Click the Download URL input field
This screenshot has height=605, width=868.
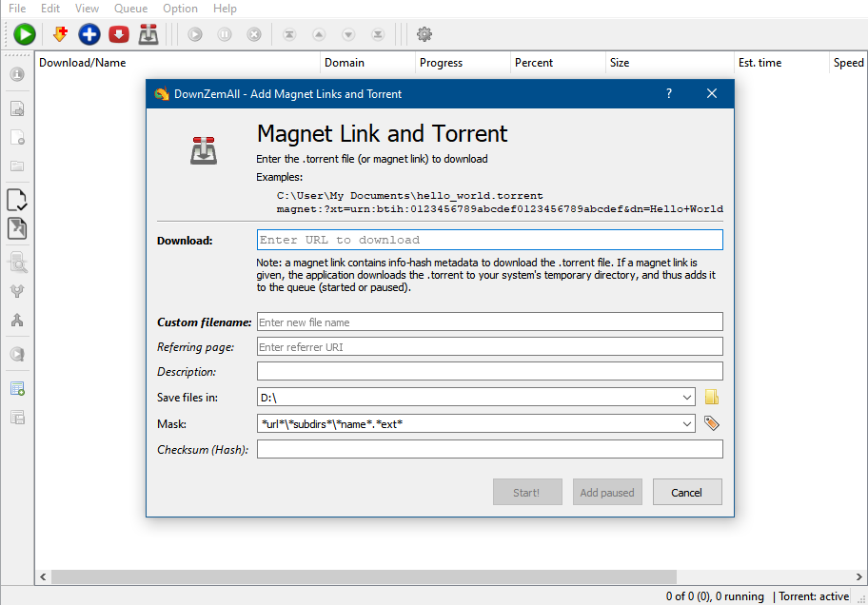coord(490,240)
